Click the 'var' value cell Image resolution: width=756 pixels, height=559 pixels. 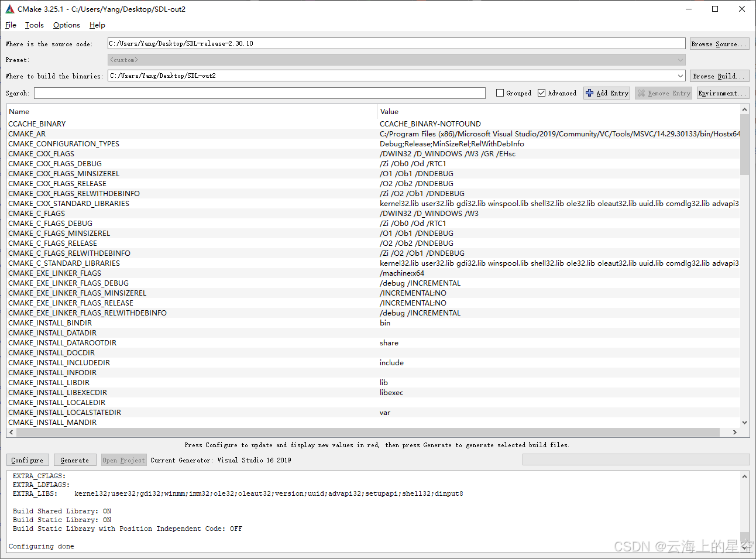tap(384, 412)
